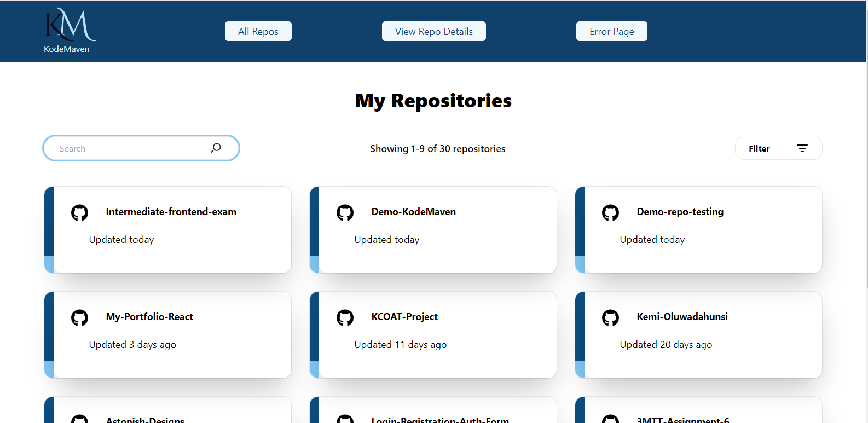868x423 pixels.
Task: Click the search magnifier icon
Action: pyautogui.click(x=216, y=148)
